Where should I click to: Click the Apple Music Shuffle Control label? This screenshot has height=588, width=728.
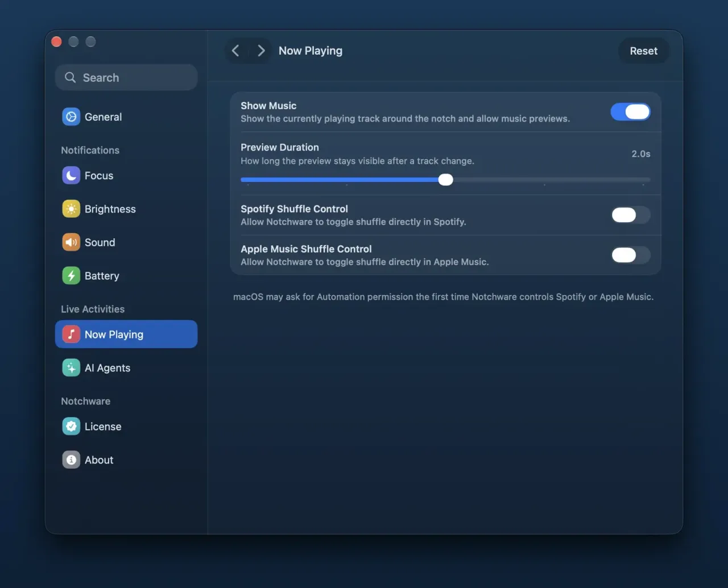tap(306, 249)
